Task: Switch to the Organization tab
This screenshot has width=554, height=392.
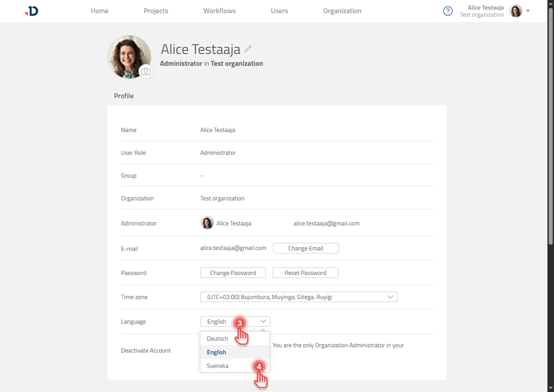Action: pyautogui.click(x=342, y=11)
